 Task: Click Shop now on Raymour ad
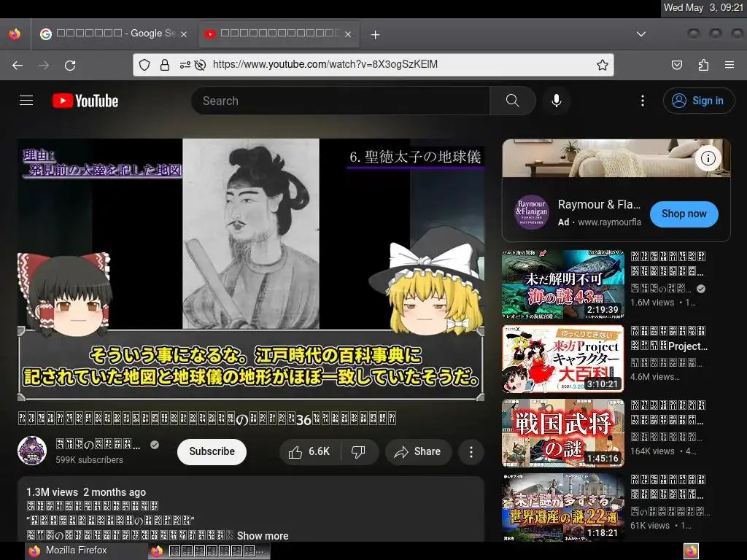[x=684, y=214]
